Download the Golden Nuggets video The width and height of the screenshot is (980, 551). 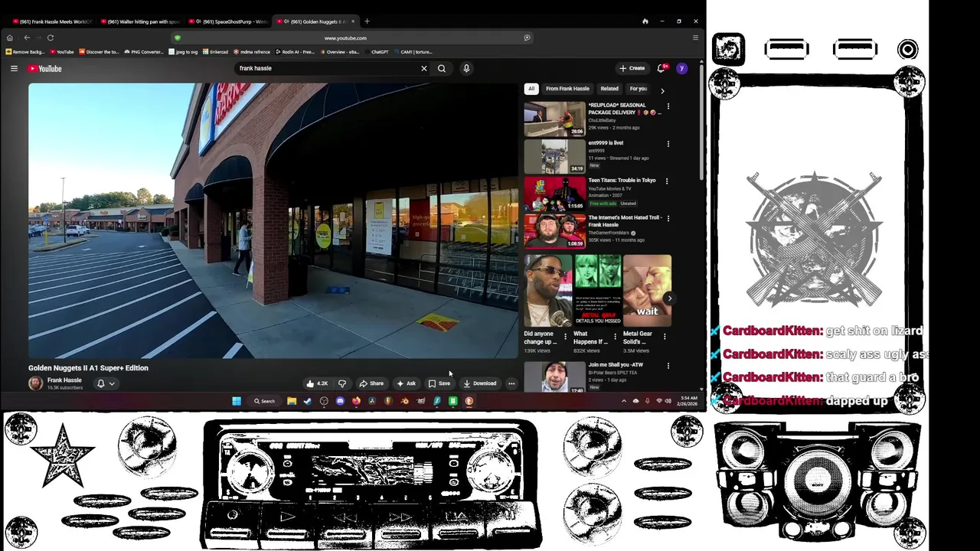[480, 383]
